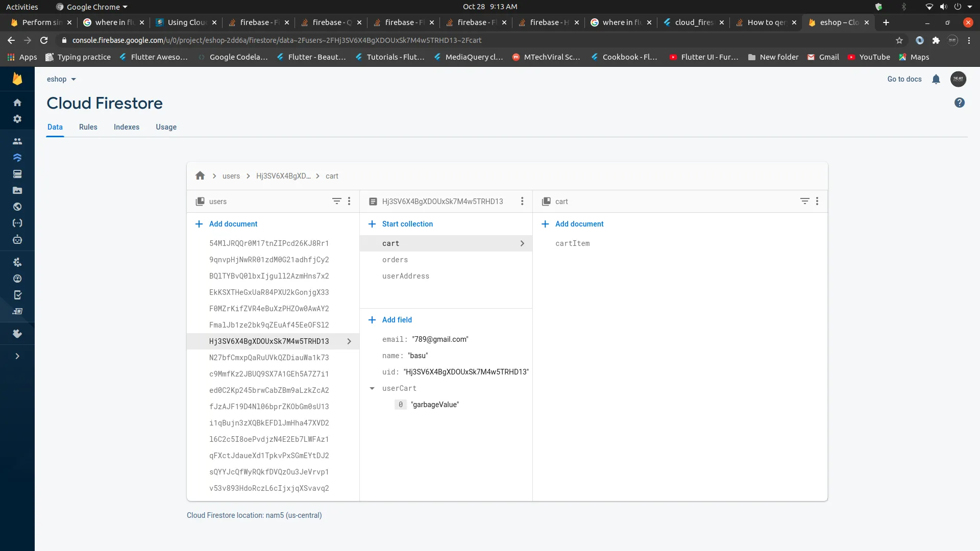Click the notifications bell icon
Image resolution: width=980 pixels, height=551 pixels.
(x=936, y=79)
